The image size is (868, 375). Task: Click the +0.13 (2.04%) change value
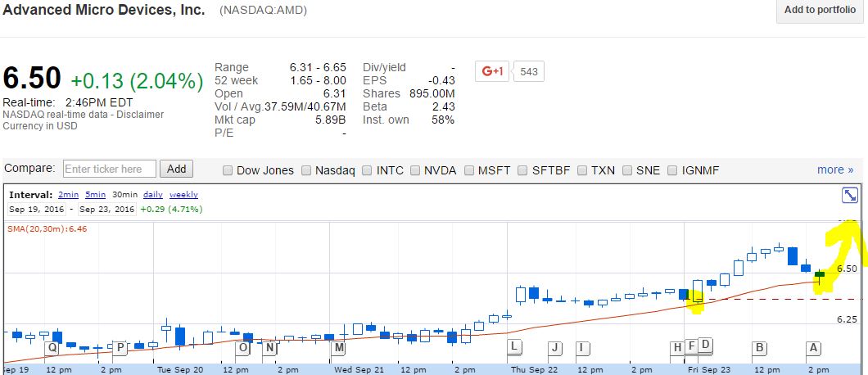(137, 81)
